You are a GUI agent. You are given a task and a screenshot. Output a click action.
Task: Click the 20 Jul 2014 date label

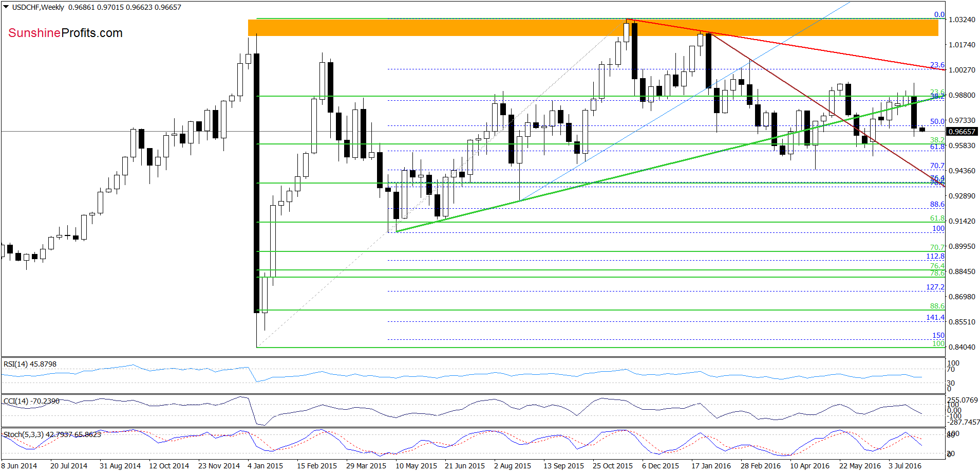pos(69,466)
